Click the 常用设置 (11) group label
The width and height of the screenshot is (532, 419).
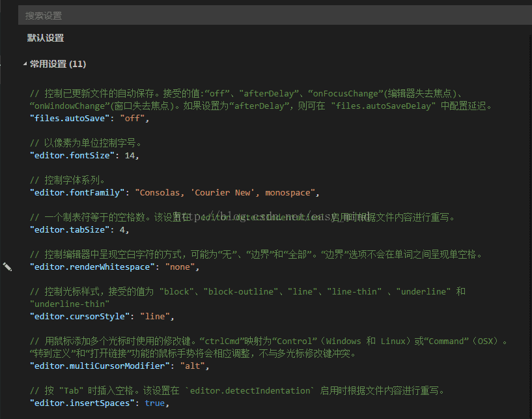[x=58, y=64]
